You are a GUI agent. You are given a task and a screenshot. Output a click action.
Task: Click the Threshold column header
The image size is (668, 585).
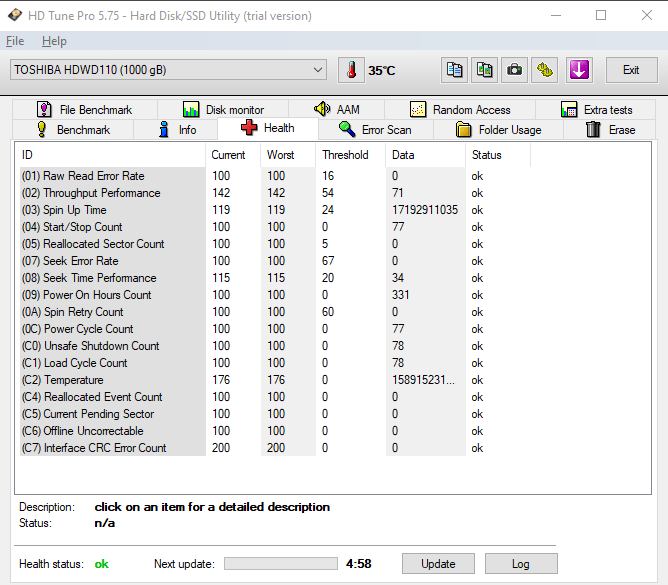tap(351, 155)
